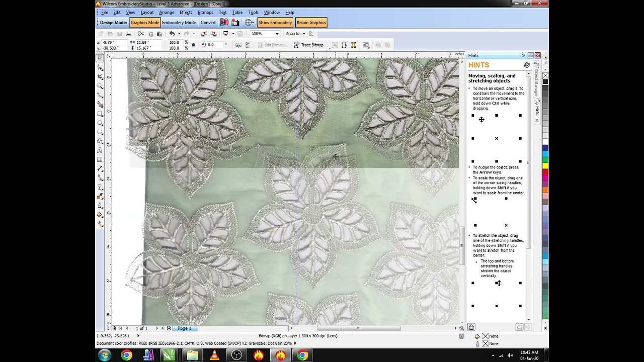Open the zoom level 100% dropdown
The image size is (644, 362).
point(277,34)
